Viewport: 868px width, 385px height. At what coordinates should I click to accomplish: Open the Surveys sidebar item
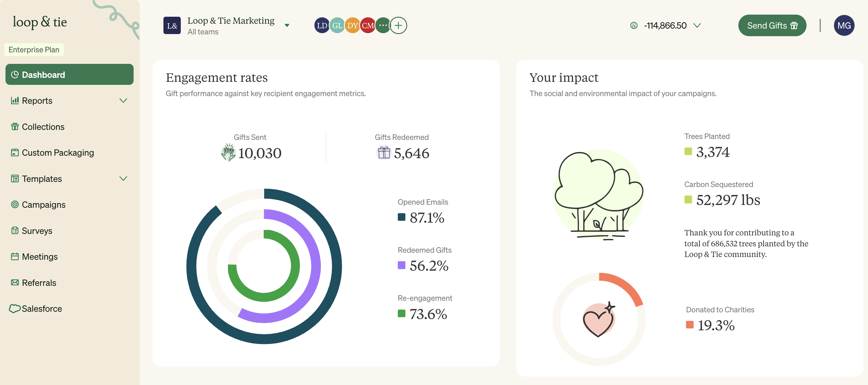(x=37, y=231)
